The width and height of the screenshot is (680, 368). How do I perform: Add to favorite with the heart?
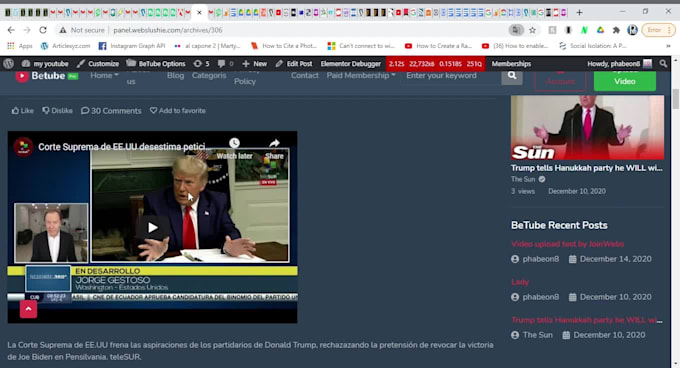178,111
